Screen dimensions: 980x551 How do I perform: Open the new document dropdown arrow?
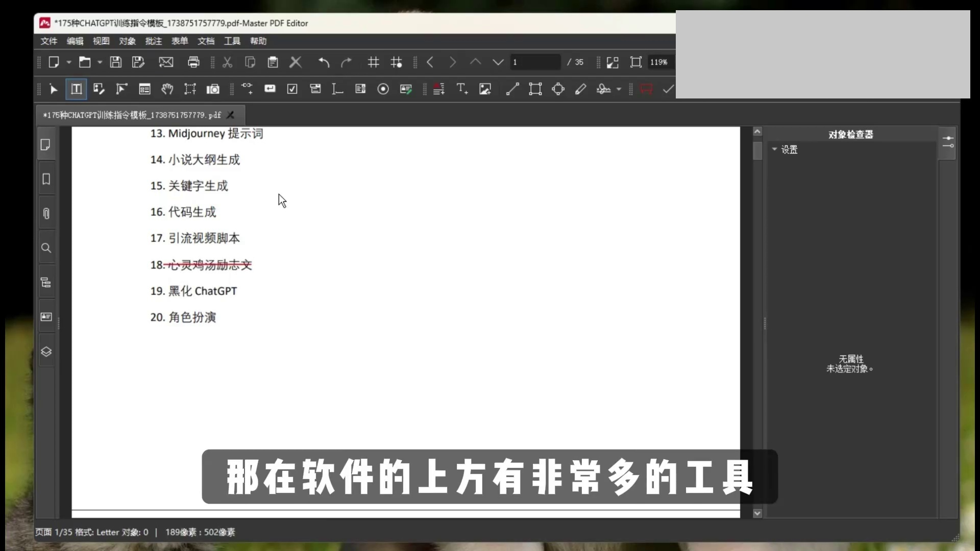pyautogui.click(x=68, y=62)
